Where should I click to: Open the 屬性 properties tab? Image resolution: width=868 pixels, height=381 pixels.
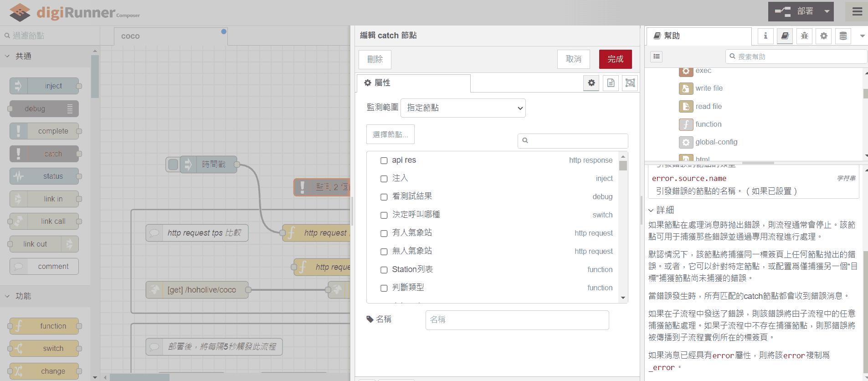pos(413,83)
